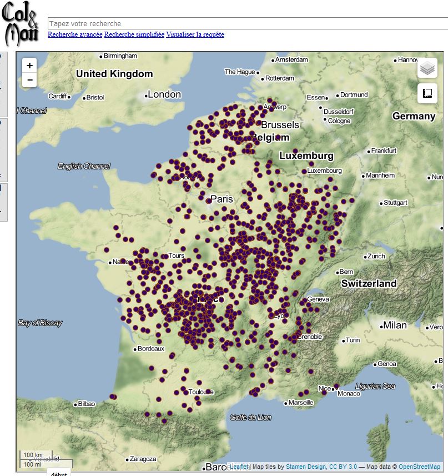The image size is (448, 476).
Task: Switch to Recherche simplifiée
Action: coord(134,34)
